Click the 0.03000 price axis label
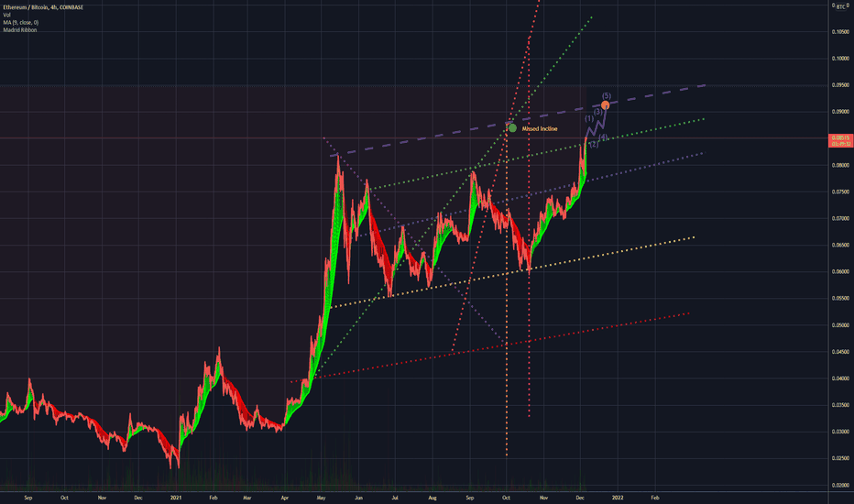 (x=840, y=433)
